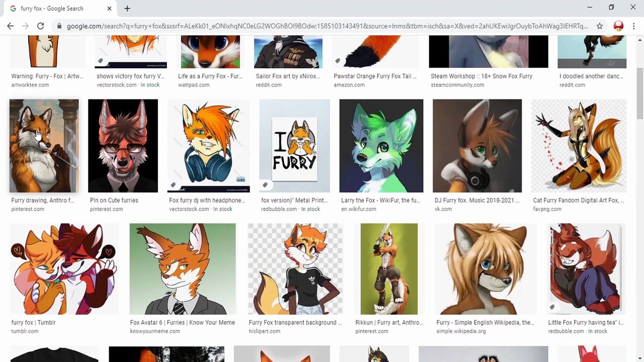
Task: Open the Larry the Fox WikiFur image
Action: (x=381, y=146)
